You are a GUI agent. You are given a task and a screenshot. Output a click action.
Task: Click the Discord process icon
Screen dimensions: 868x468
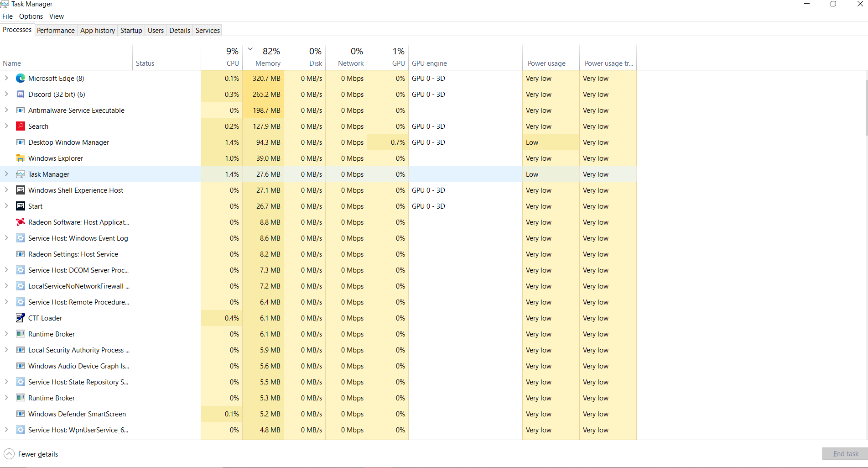[21, 95]
